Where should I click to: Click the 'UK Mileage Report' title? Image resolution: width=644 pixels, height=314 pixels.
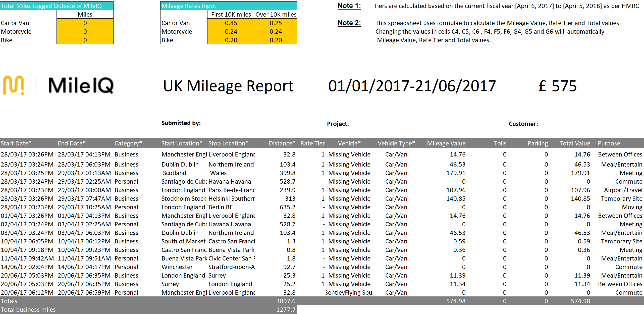(x=228, y=86)
